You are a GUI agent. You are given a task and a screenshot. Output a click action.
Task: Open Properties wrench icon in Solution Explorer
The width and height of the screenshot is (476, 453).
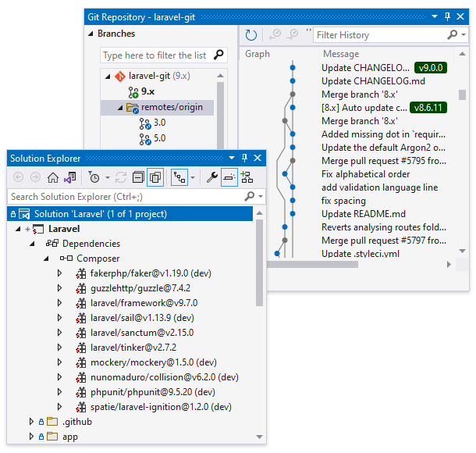click(212, 177)
